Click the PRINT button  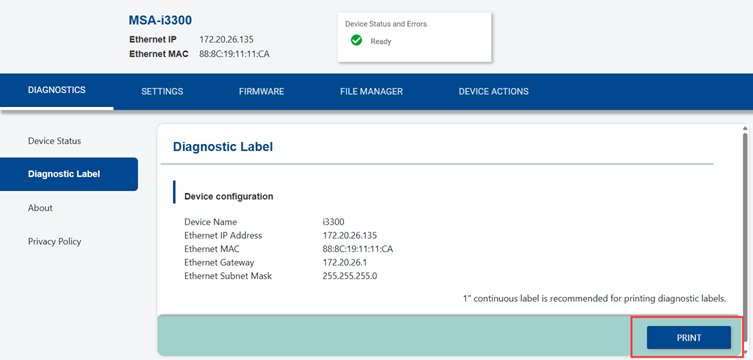pyautogui.click(x=689, y=338)
